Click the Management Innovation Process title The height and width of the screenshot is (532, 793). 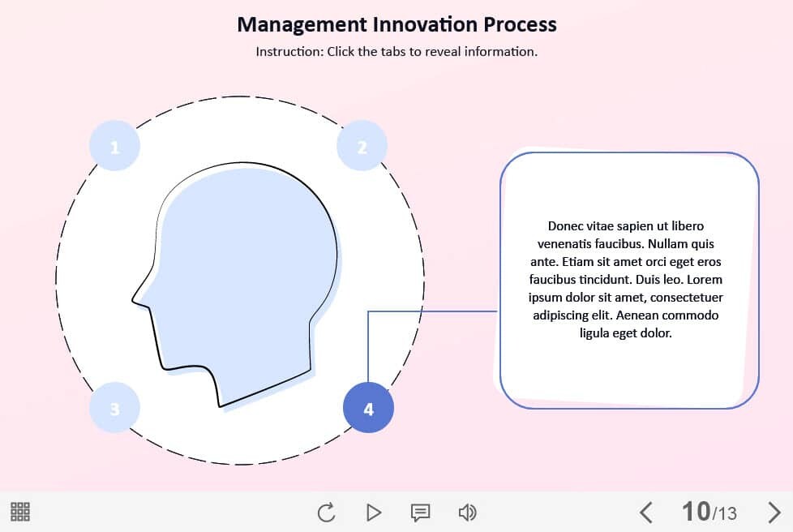[396, 24]
